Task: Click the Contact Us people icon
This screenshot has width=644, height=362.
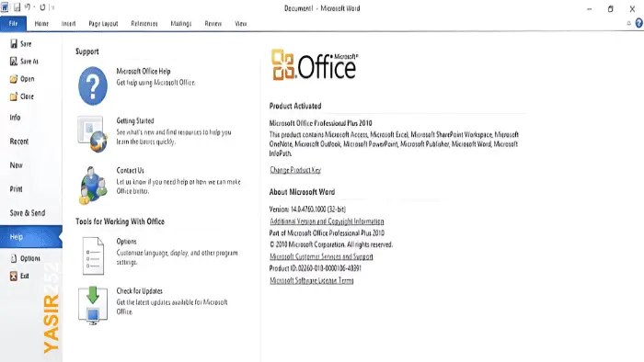Action: pos(93,185)
